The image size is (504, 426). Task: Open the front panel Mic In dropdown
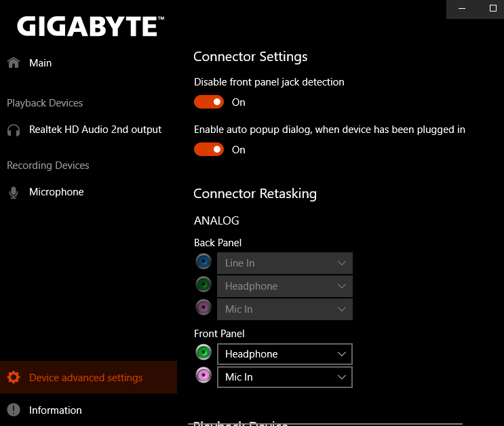pyautogui.click(x=285, y=377)
